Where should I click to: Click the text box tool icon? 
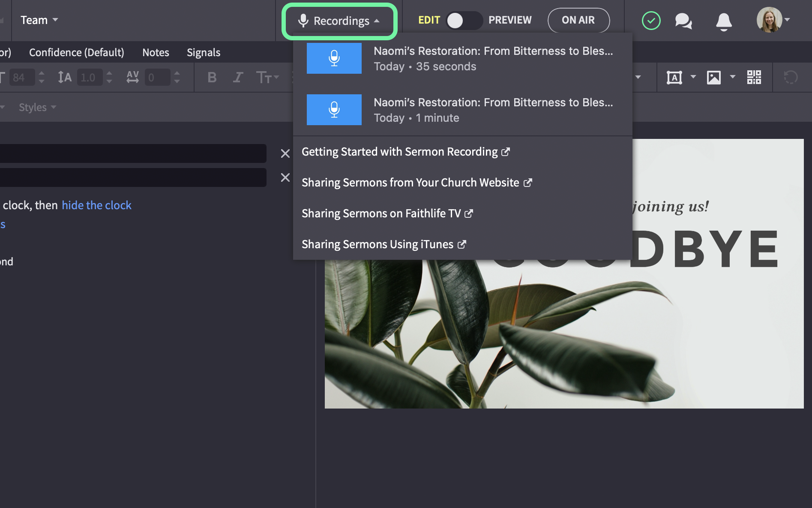(674, 78)
